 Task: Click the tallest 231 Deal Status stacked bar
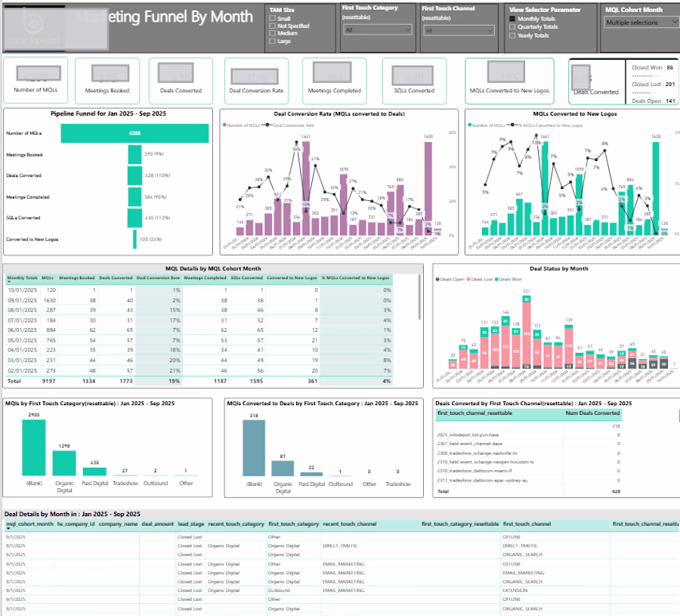coord(527,333)
